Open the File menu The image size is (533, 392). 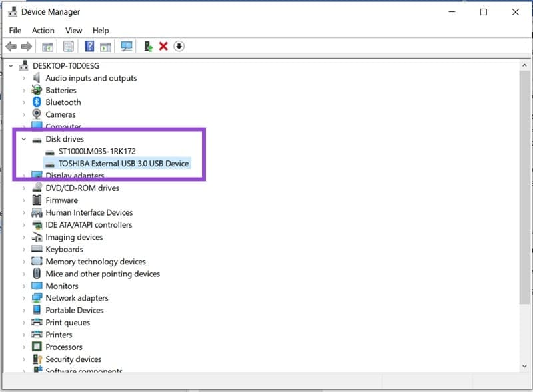pyautogui.click(x=15, y=30)
